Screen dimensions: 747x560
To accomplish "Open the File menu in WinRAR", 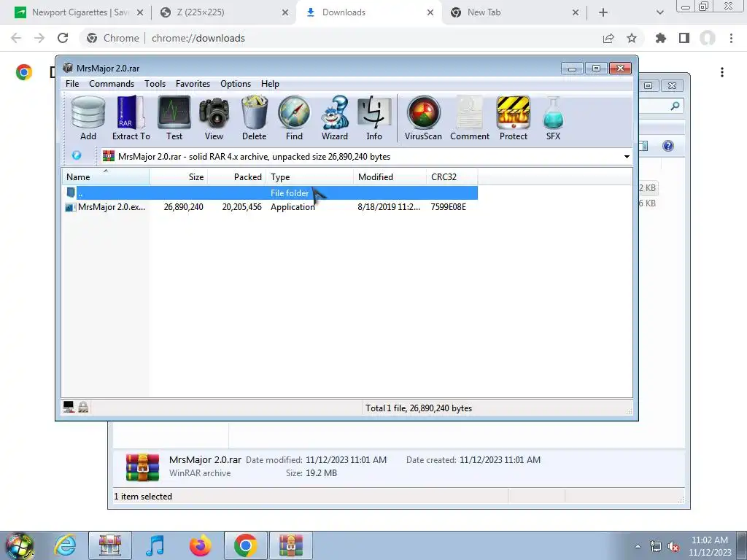I will click(x=72, y=84).
